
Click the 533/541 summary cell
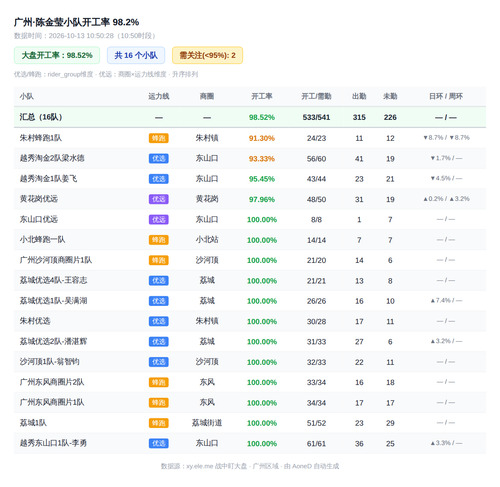(x=316, y=117)
